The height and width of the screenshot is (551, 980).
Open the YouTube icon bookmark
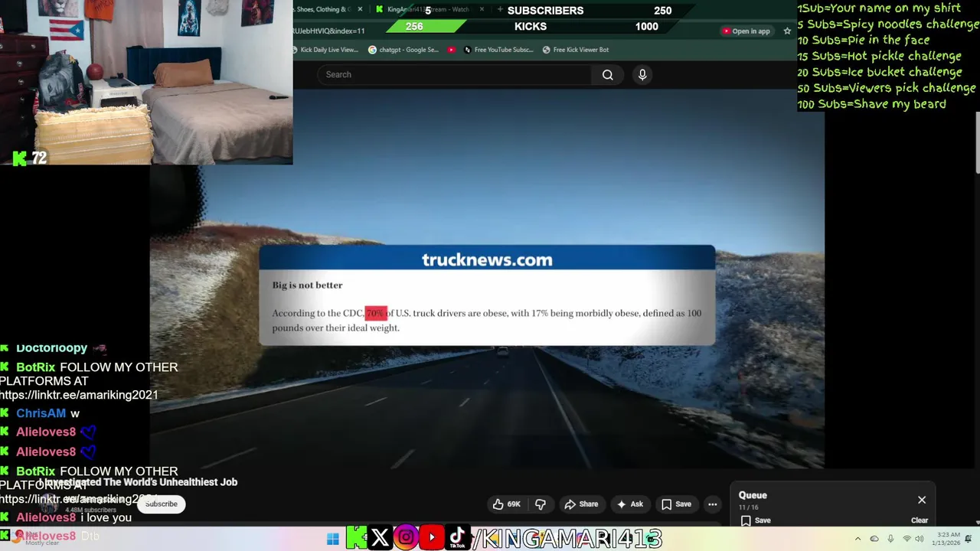[x=452, y=50]
